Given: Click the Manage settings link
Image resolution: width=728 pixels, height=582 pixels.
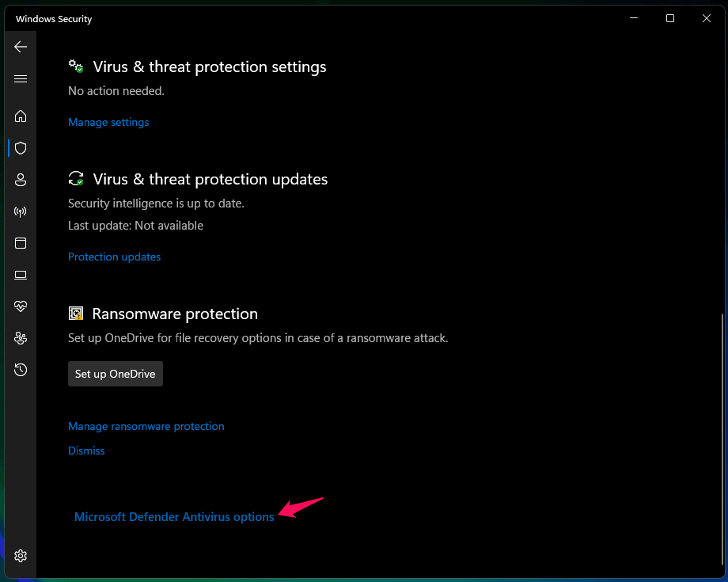Looking at the screenshot, I should pyautogui.click(x=108, y=122).
